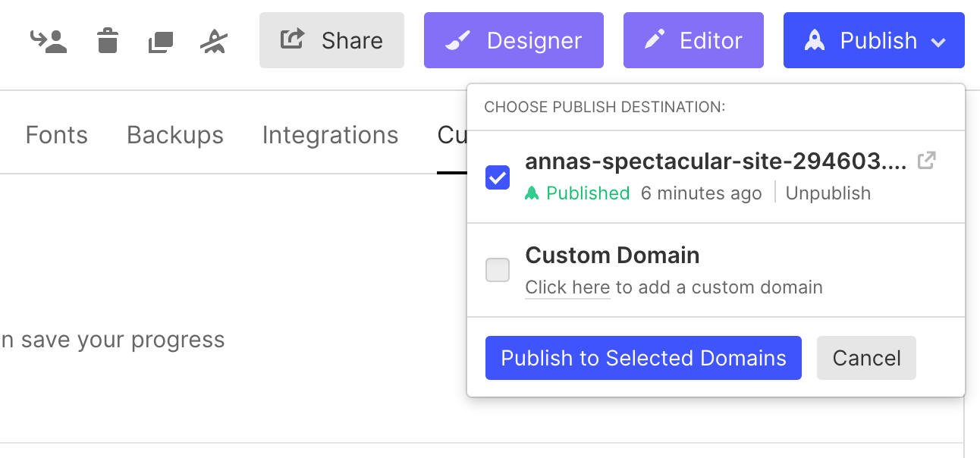Viewport: 980px width, 458px height.
Task: Switch to the Integrations tab
Action: click(330, 135)
